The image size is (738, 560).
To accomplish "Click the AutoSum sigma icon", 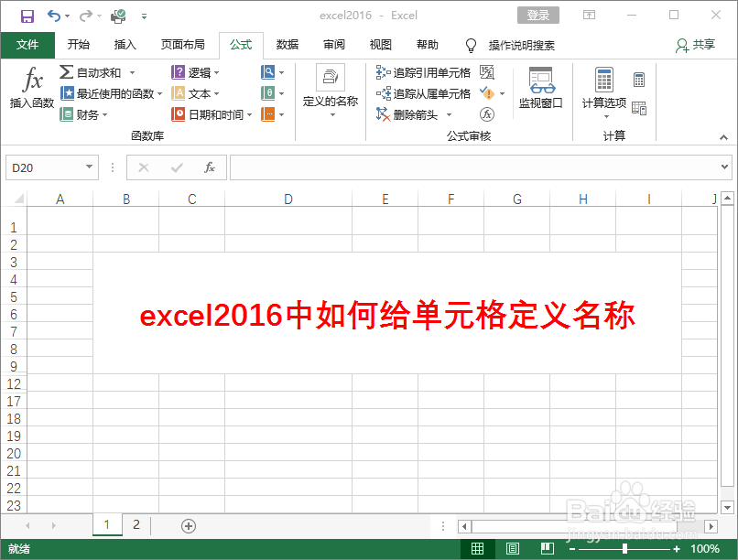I will click(66, 72).
